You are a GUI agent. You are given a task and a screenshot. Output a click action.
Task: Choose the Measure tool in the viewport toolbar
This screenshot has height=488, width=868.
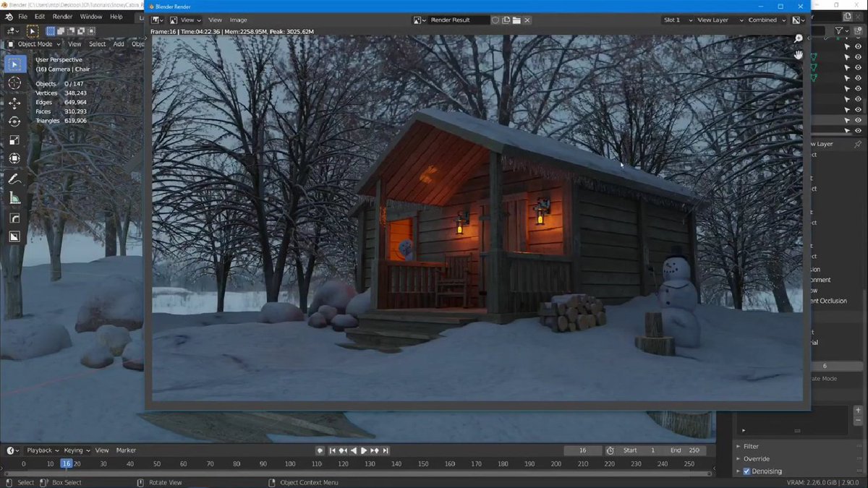14,198
